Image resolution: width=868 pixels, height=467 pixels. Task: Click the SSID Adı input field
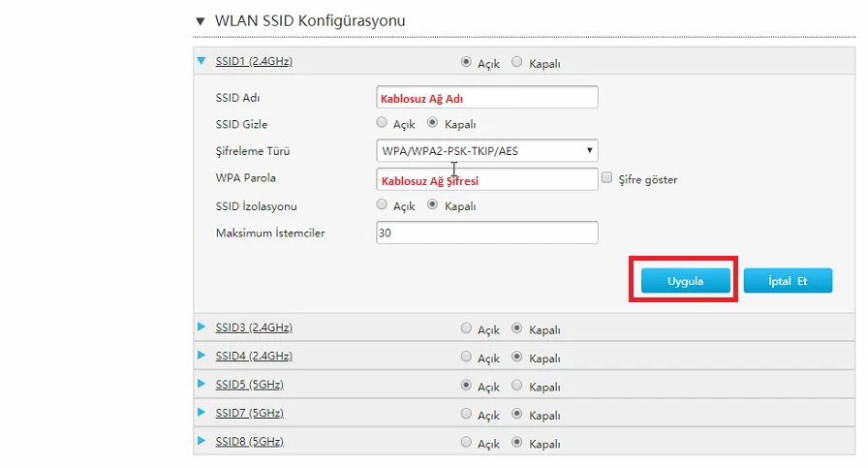point(487,98)
